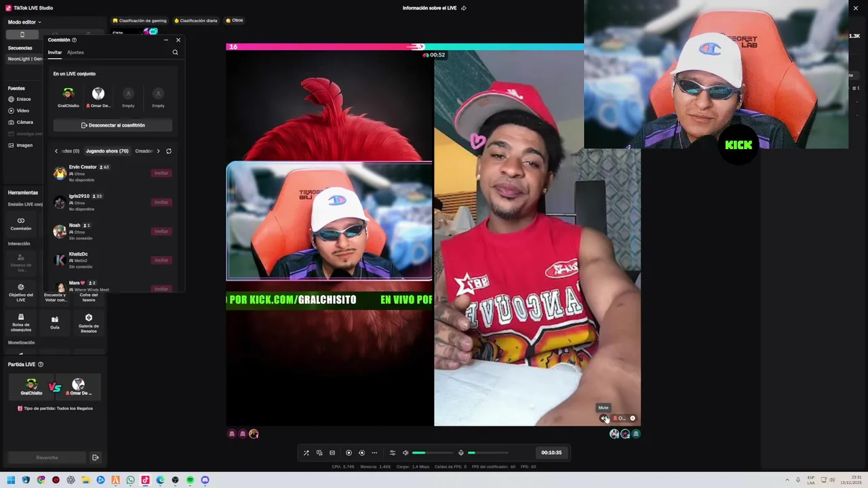Viewport: 868px width, 488px height.
Task: Add an Imagen source
Action: (20, 145)
